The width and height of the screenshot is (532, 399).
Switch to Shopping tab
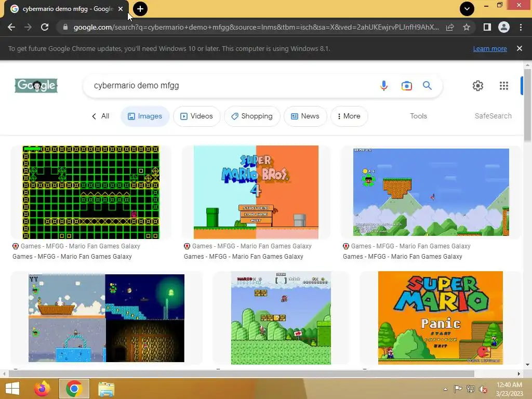[252, 116]
